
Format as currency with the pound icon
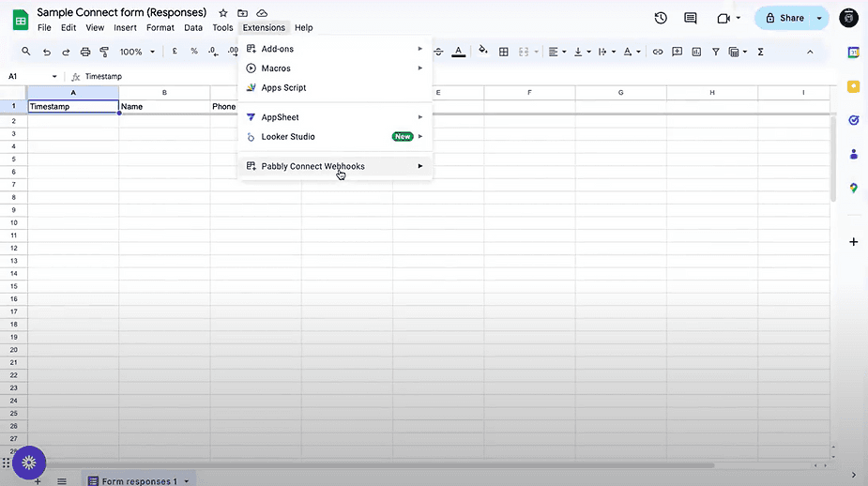175,51
